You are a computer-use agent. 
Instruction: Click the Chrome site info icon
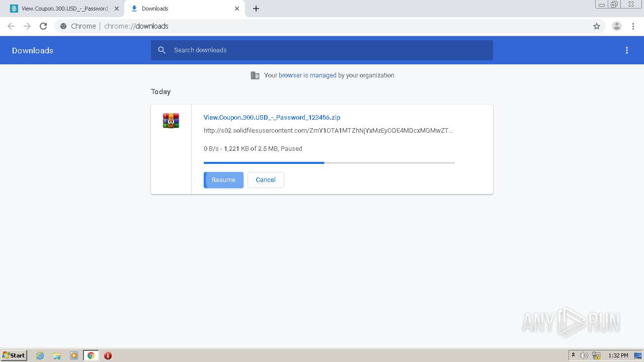63,26
